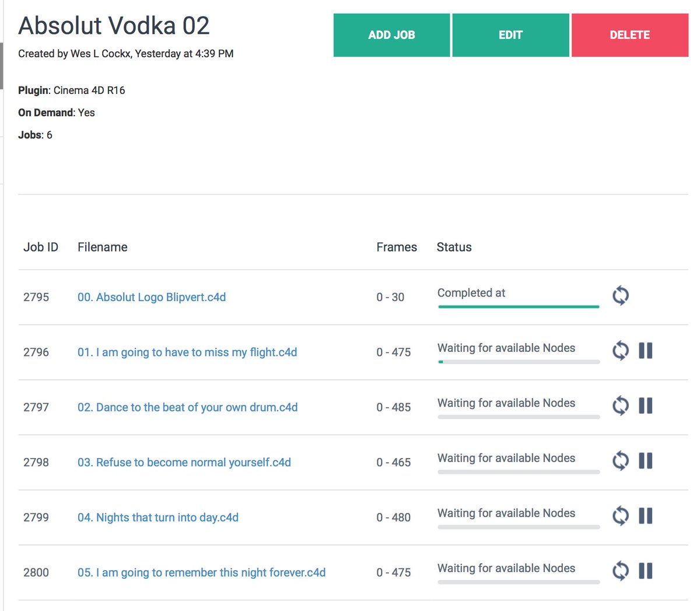This screenshot has width=700, height=611.
Task: Pause job 2798 Refuse to become normal
Action: pyautogui.click(x=646, y=461)
